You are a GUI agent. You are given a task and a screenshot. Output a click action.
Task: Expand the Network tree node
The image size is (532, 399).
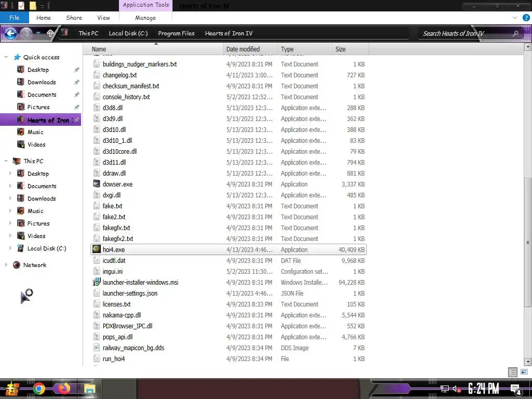pos(6,265)
